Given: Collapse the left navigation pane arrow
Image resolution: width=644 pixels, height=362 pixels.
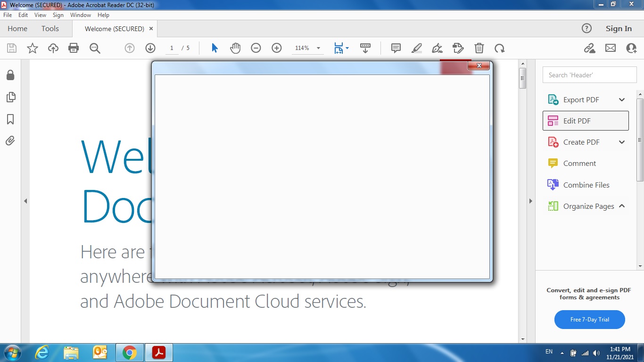Looking at the screenshot, I should [25, 201].
